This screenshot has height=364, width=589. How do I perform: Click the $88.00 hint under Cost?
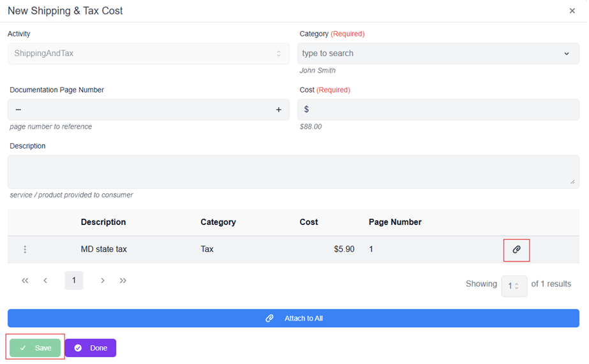pyautogui.click(x=311, y=127)
